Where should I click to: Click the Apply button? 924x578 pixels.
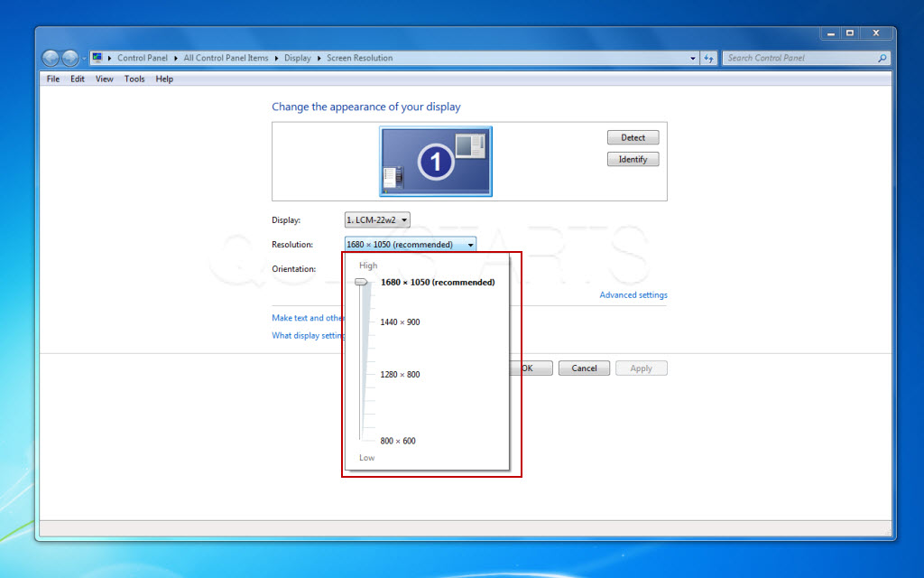(x=642, y=368)
